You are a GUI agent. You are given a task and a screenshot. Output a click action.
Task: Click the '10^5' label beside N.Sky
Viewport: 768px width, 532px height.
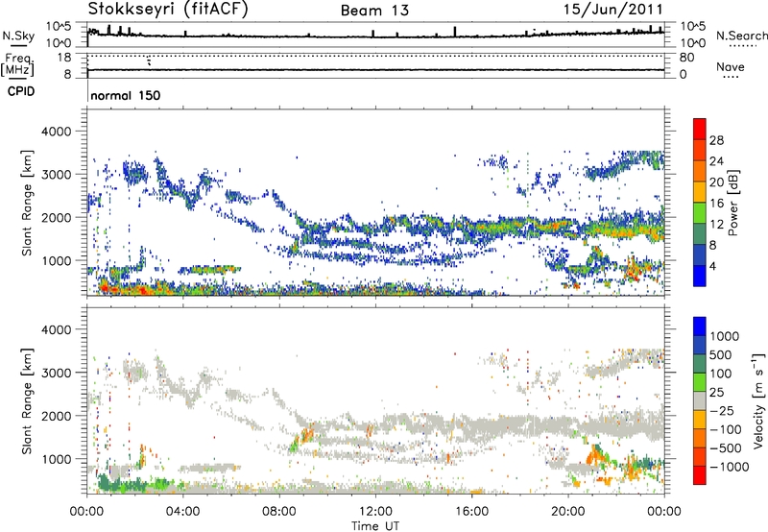[59, 27]
